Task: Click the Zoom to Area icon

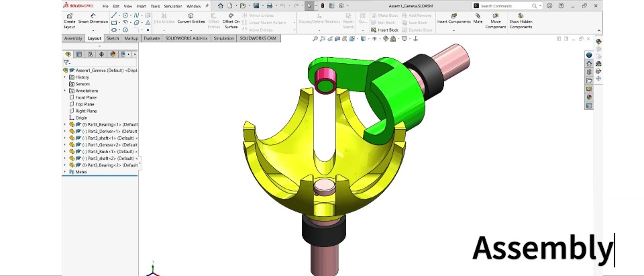Action: point(323,39)
